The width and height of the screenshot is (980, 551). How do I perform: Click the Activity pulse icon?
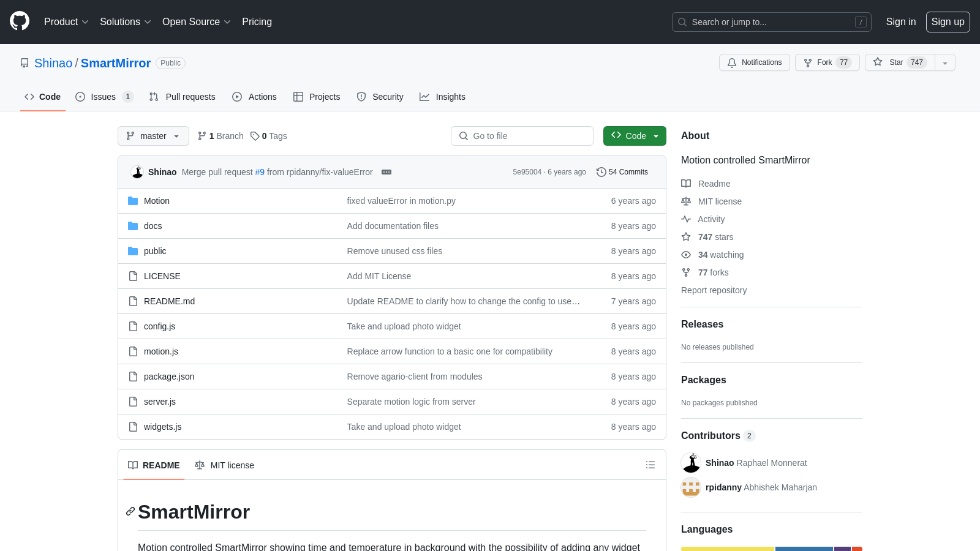[686, 219]
